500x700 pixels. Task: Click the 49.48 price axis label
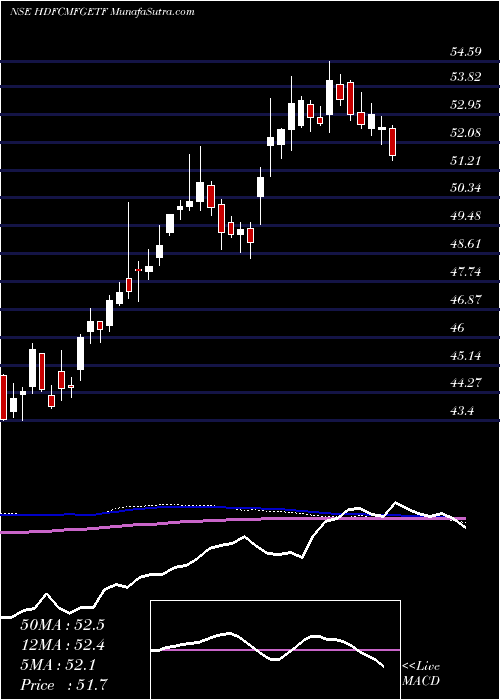tap(466, 217)
